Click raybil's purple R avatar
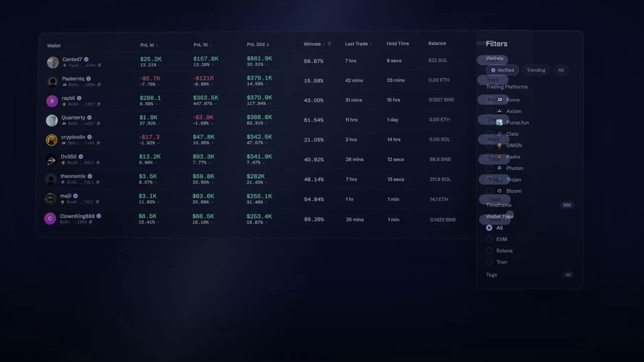 coord(52,101)
